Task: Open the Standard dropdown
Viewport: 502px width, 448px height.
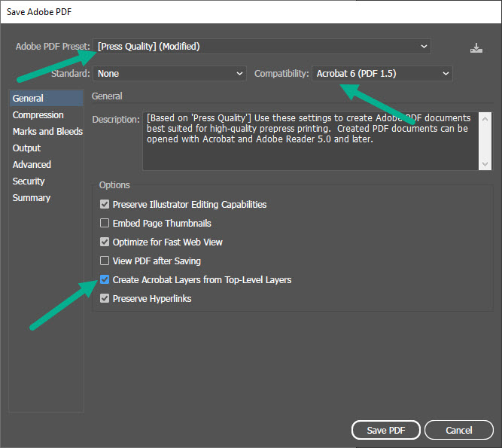Action: click(169, 74)
